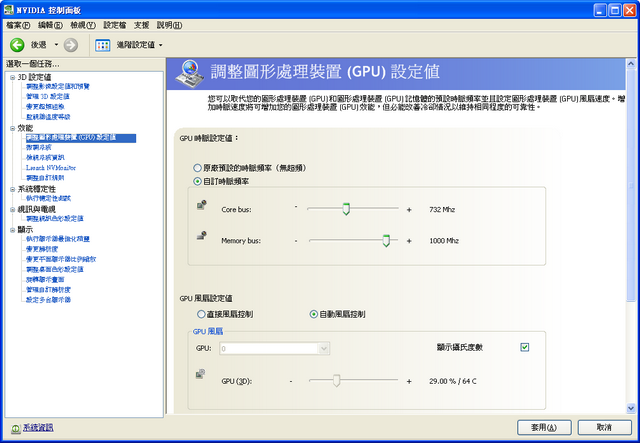Open the 系統資訊 link
The height and width of the screenshot is (443, 640).
pos(38,427)
